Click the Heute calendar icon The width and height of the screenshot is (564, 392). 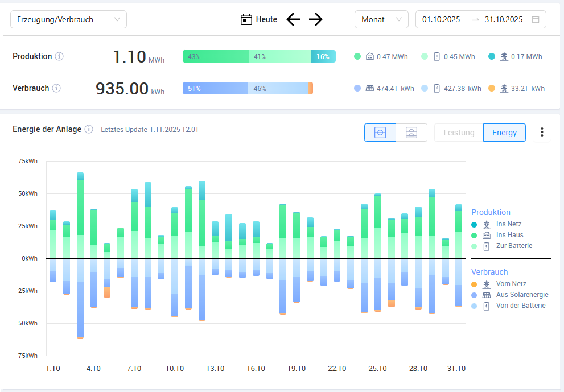coord(246,19)
